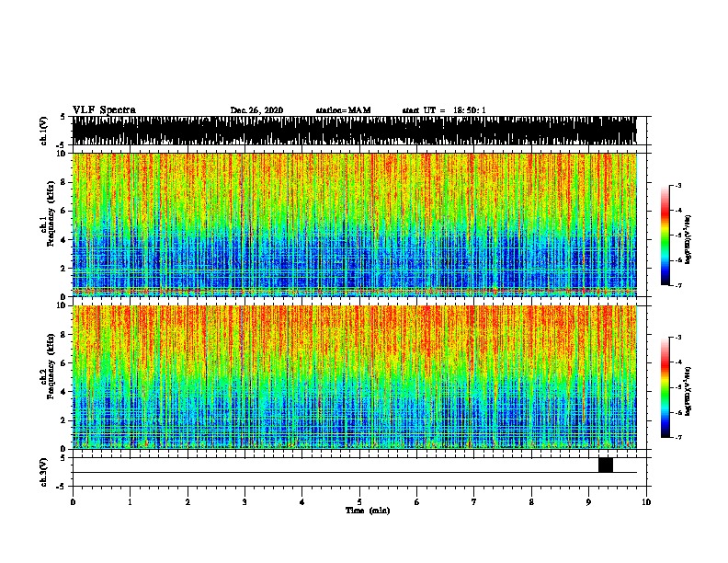
Task: Click the ch.1 colorbar "log(PSD)" label
Action: (x=688, y=239)
